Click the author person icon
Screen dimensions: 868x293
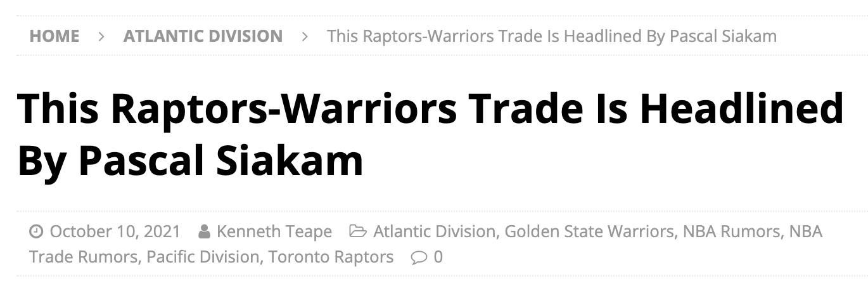pyautogui.click(x=204, y=232)
